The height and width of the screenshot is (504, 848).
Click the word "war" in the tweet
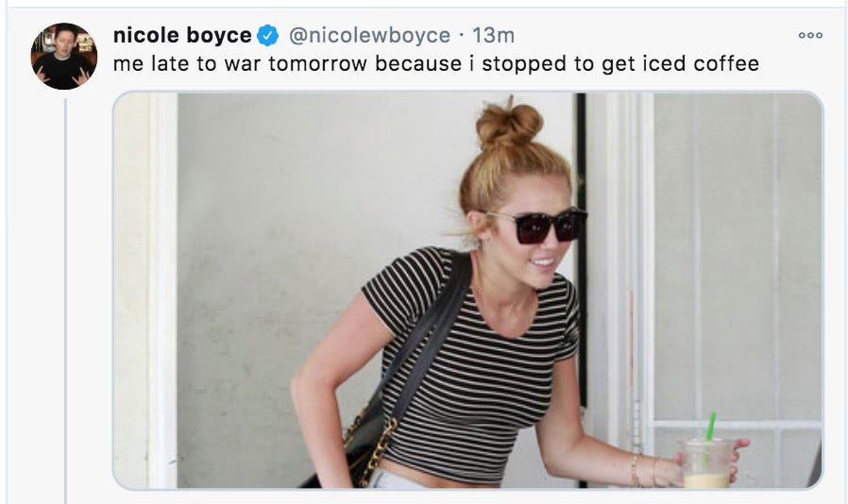tap(243, 64)
